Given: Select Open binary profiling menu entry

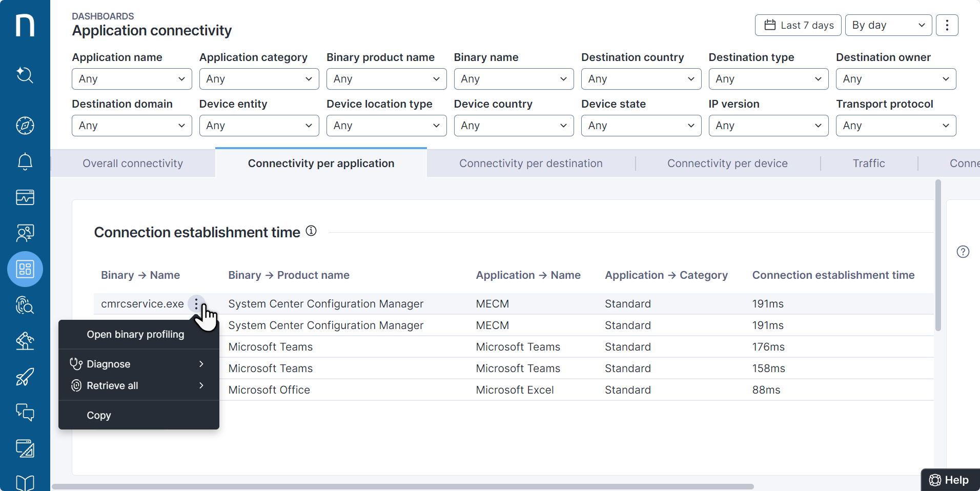Looking at the screenshot, I should coord(139,334).
